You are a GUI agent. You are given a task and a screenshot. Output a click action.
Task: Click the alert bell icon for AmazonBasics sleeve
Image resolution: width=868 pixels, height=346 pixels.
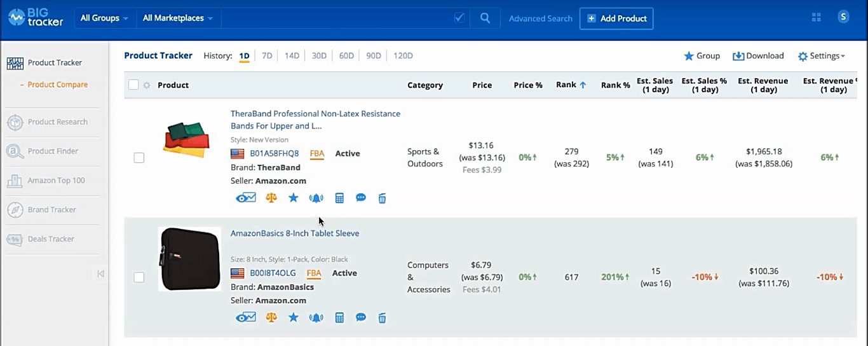(316, 318)
